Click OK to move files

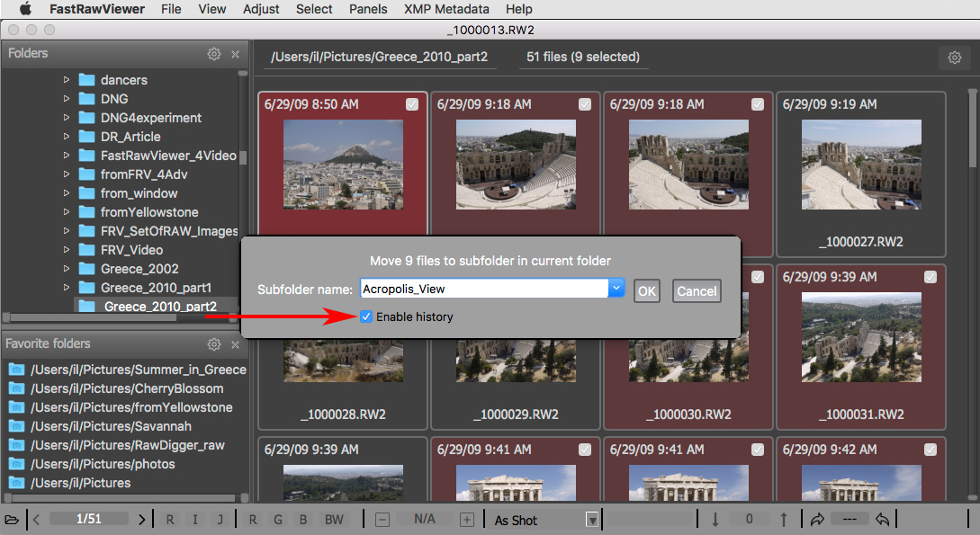click(646, 290)
